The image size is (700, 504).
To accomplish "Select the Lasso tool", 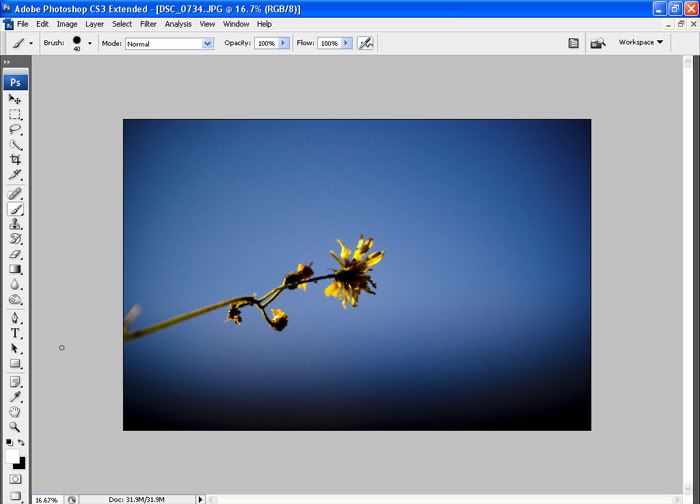I will coord(15,129).
